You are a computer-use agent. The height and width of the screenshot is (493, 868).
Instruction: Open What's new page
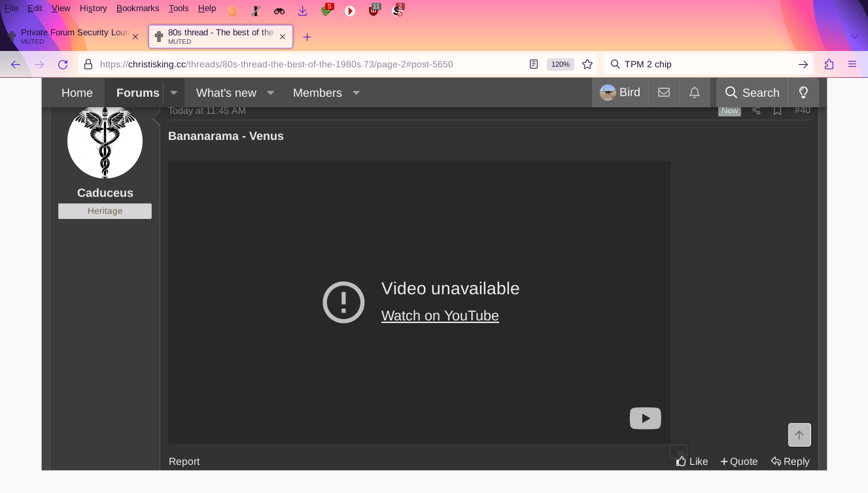coord(226,93)
